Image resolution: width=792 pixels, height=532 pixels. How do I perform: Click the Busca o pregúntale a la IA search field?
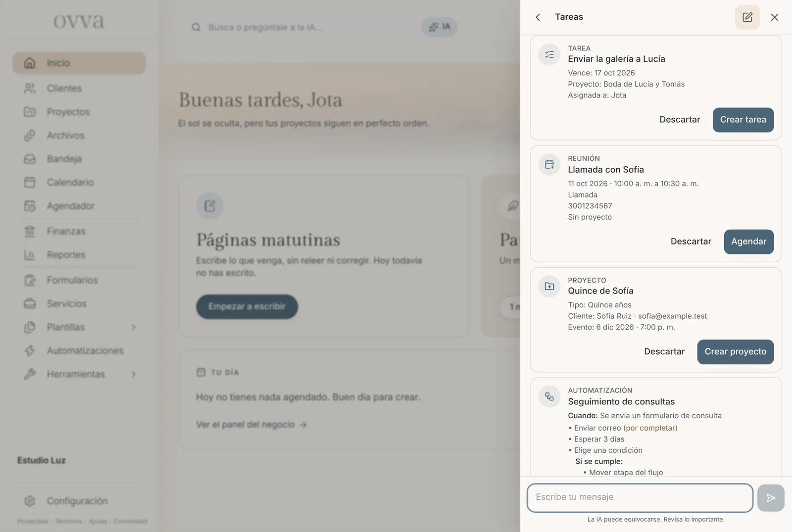pos(302,27)
